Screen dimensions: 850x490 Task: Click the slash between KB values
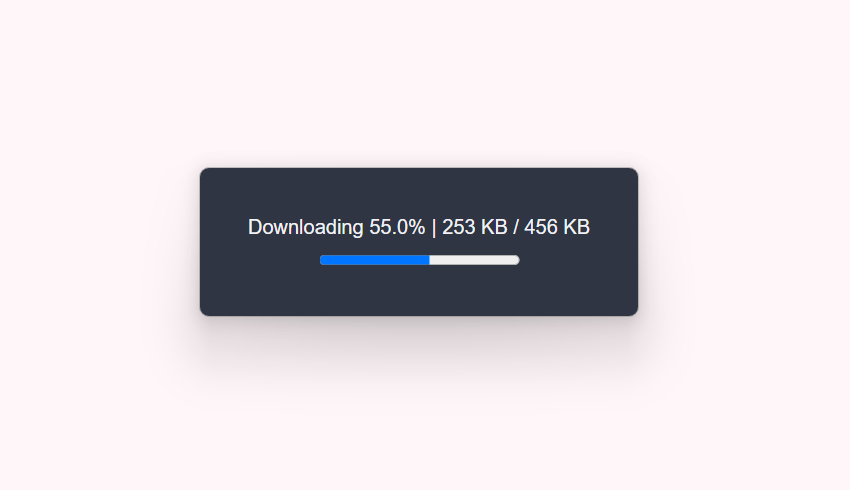point(516,227)
